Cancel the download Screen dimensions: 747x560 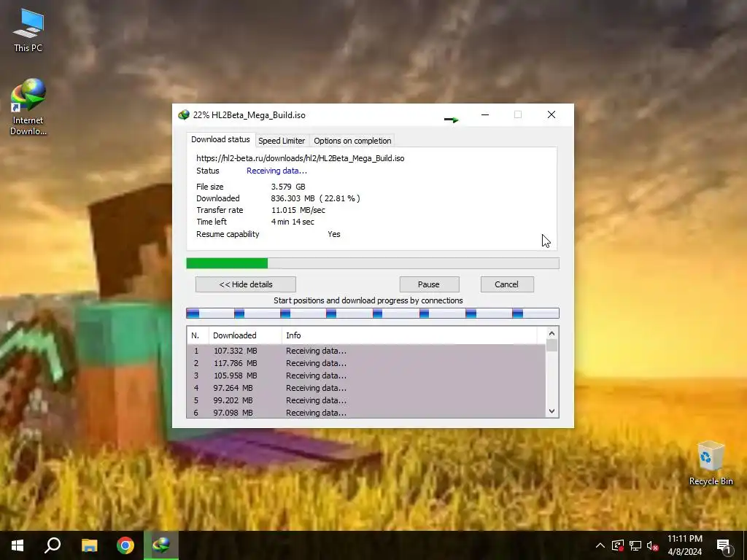point(507,284)
